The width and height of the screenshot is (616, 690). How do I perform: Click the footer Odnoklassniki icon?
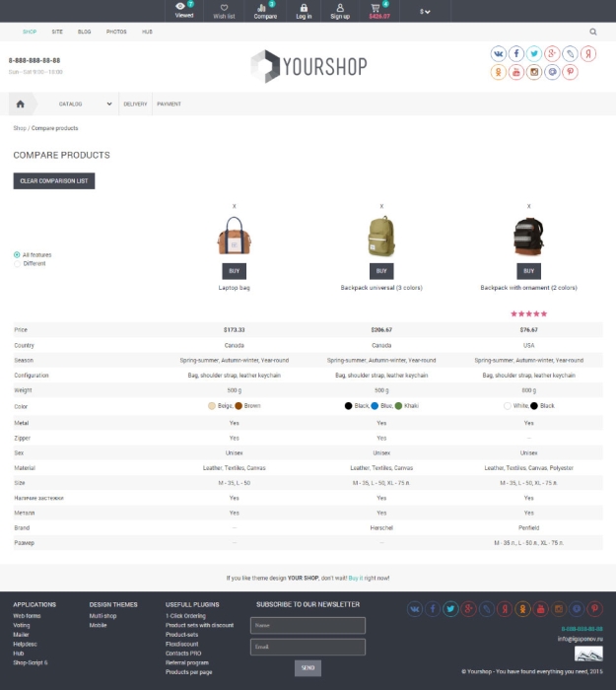pos(522,609)
